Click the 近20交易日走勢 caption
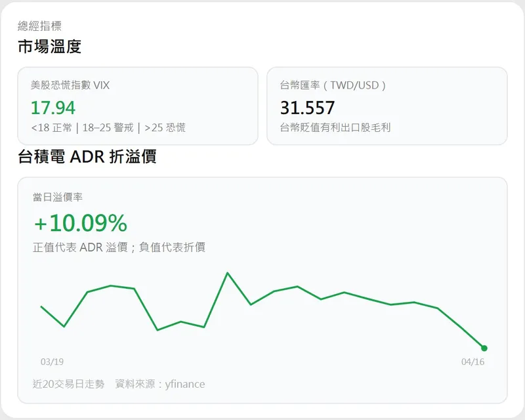This screenshot has height=420, width=525. 69,384
